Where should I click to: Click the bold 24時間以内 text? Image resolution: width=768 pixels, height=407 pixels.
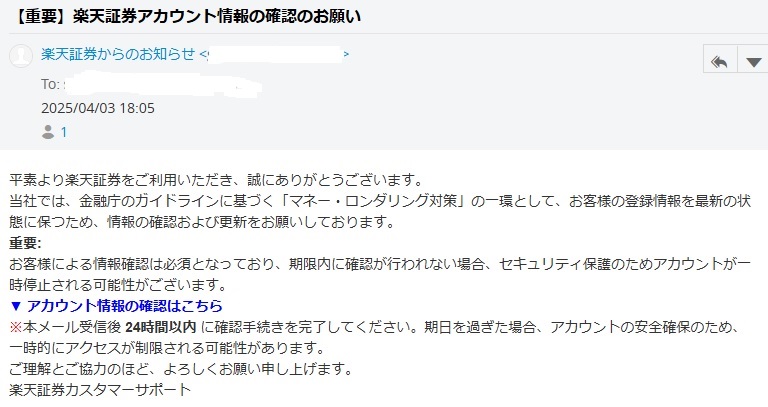coord(161,327)
